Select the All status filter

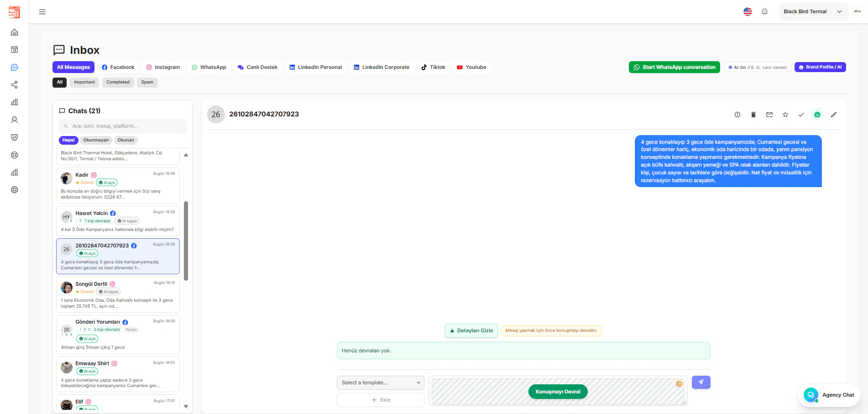click(x=60, y=82)
